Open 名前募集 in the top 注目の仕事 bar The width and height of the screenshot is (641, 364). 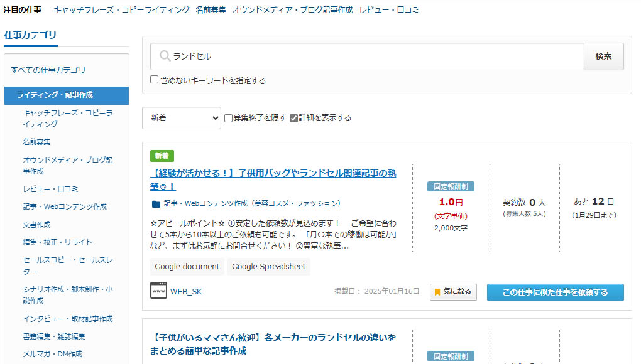coord(211,10)
